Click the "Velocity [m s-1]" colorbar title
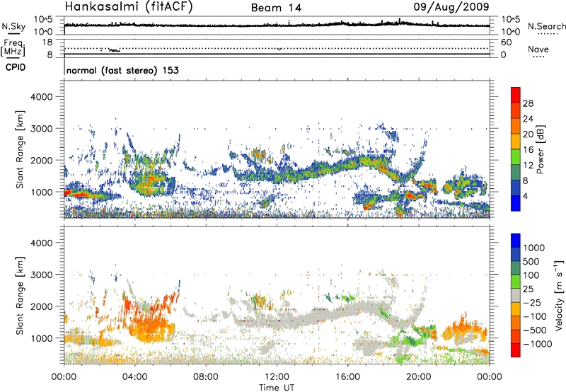The width and height of the screenshot is (566, 392). pos(559,295)
